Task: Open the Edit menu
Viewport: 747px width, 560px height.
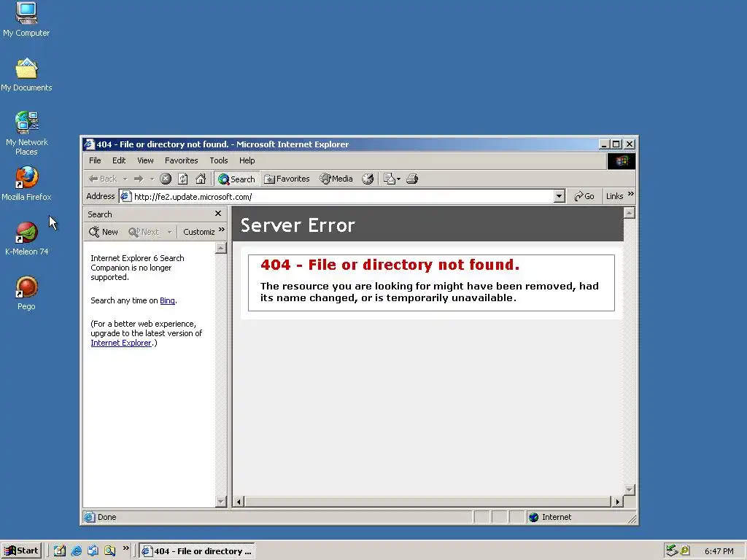Action: [119, 160]
